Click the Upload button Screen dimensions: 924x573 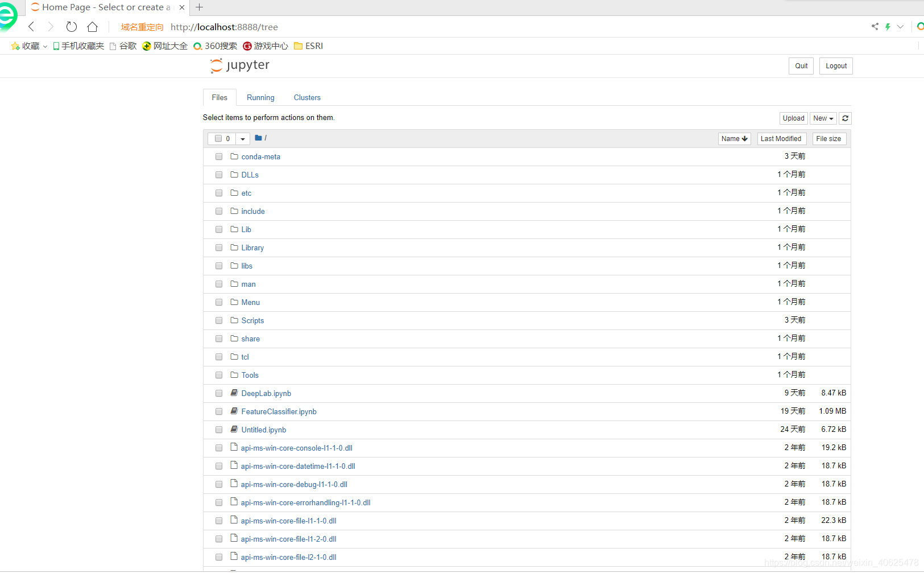tap(793, 118)
